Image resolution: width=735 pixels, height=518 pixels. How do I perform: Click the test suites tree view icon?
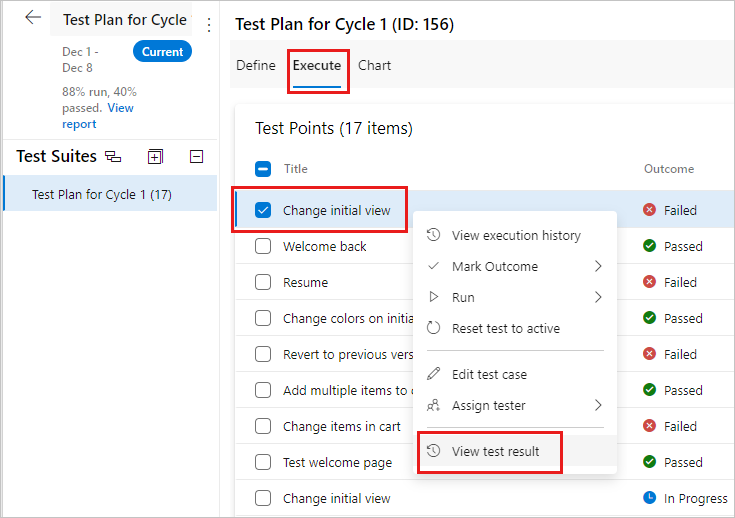click(113, 156)
